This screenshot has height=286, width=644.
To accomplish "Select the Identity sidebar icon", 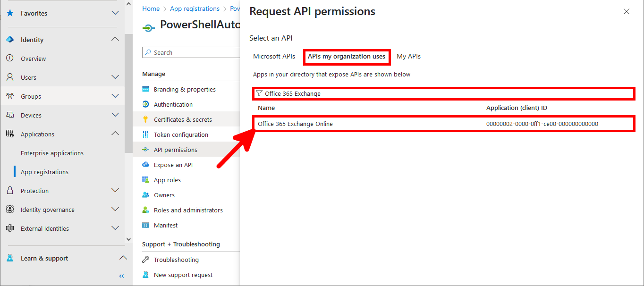I will point(10,39).
